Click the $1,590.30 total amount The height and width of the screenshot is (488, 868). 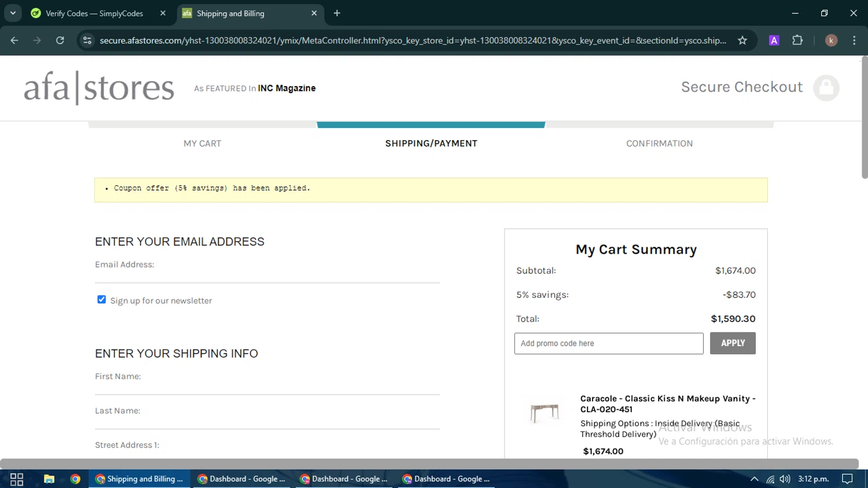tap(733, 319)
